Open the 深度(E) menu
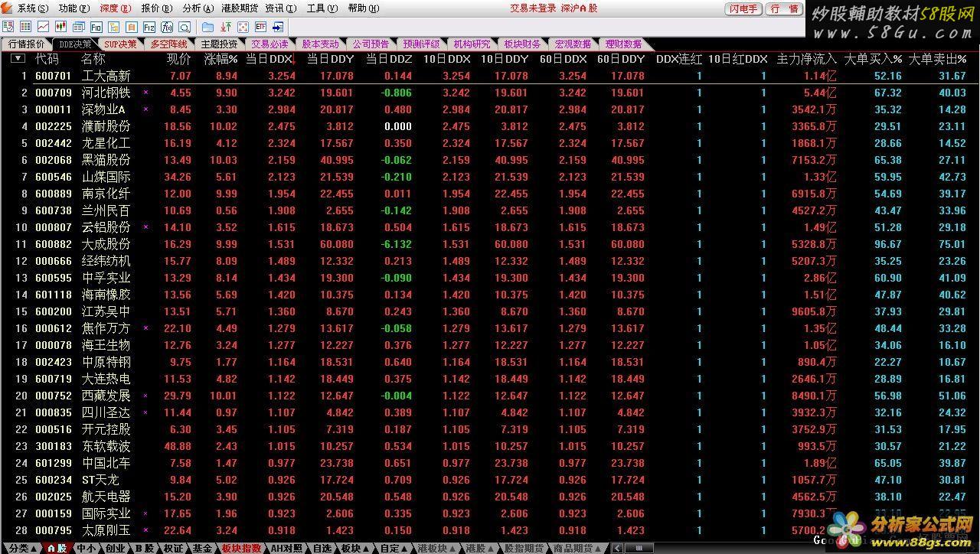 115,8
